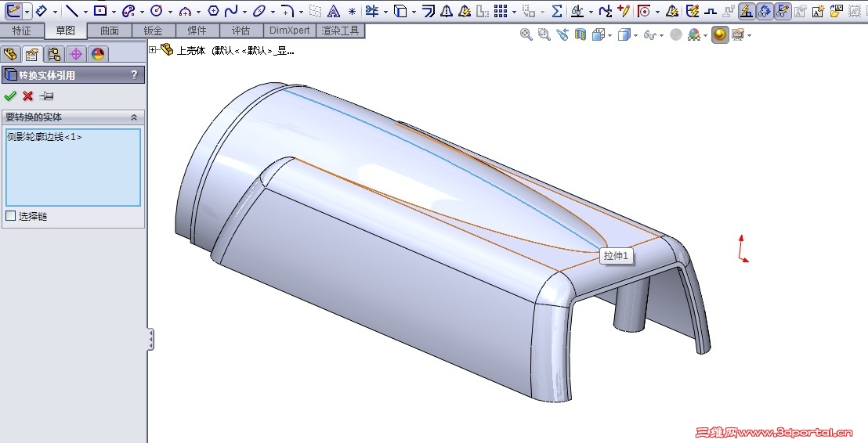Open the DisplayManager color ball tab

(x=98, y=54)
